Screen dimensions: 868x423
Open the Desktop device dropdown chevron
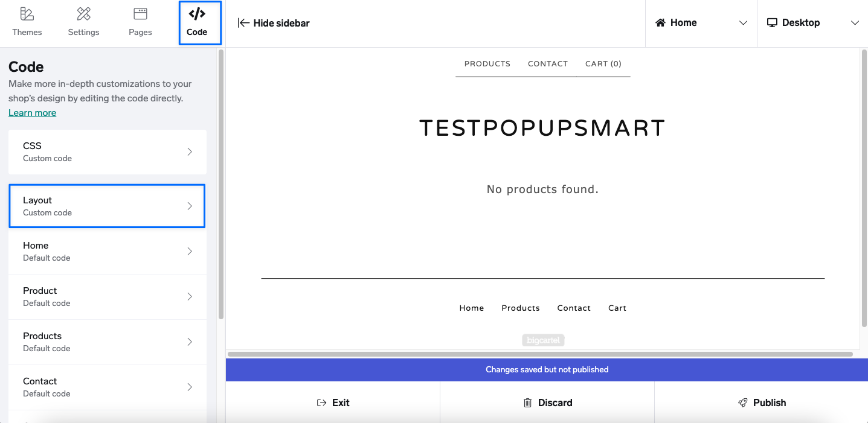pyautogui.click(x=855, y=23)
